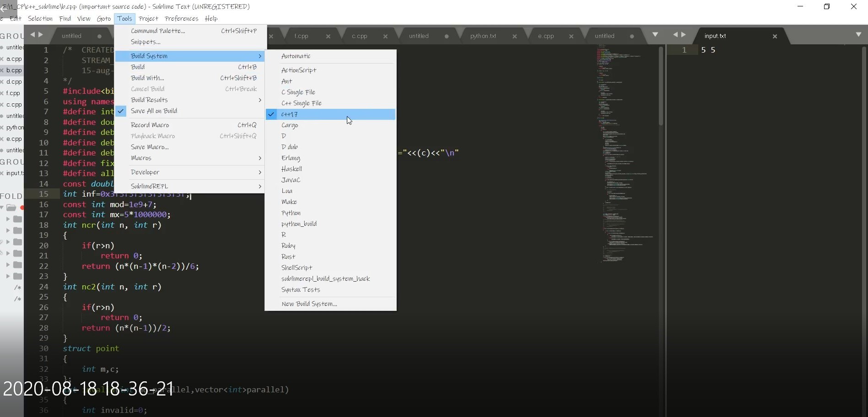Viewport: 868px width, 417px height.
Task: Open the Find menu
Action: pos(65,18)
